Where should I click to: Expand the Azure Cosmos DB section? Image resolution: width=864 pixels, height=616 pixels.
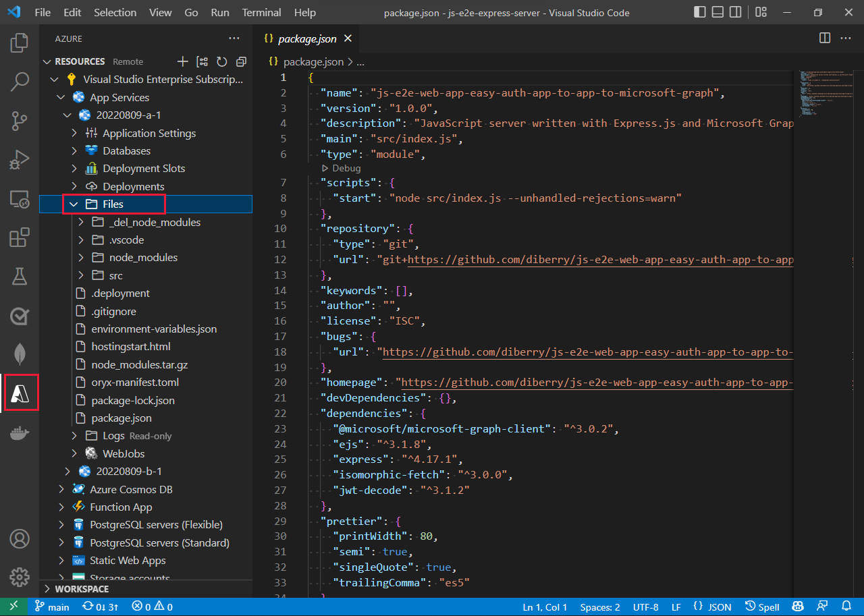(61, 488)
